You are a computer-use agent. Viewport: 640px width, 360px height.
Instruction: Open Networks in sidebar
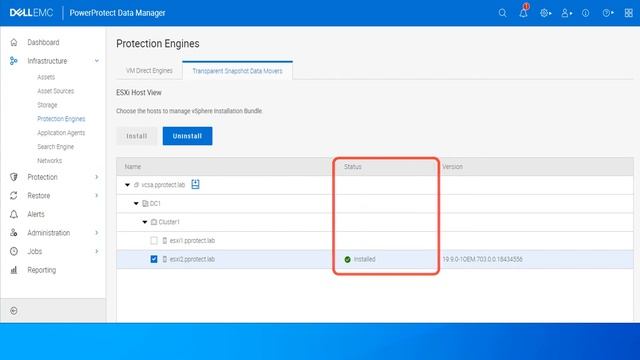(50, 160)
